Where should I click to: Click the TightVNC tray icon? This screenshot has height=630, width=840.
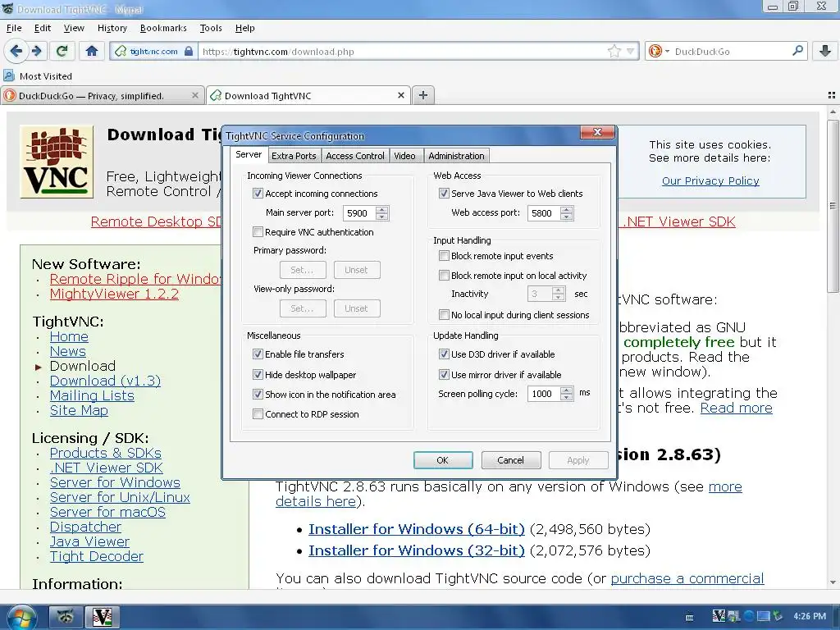pos(719,616)
